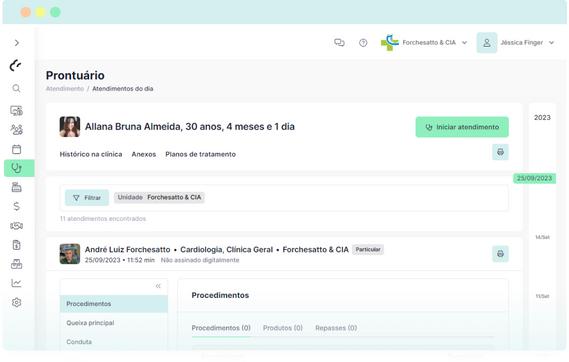Open the Histórico na clínica tab
The width and height of the screenshot is (569, 362).
pos(91,154)
